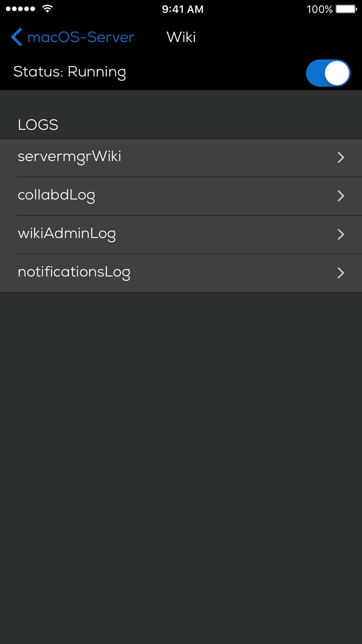The height and width of the screenshot is (644, 362).
Task: Tap the battery icon in status bar
Action: coord(346,9)
